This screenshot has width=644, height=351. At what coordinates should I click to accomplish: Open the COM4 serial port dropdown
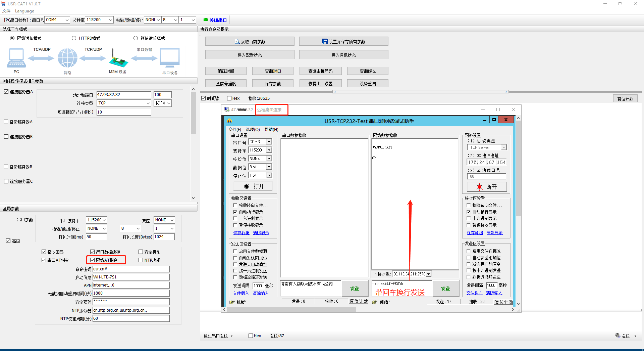tap(57, 20)
